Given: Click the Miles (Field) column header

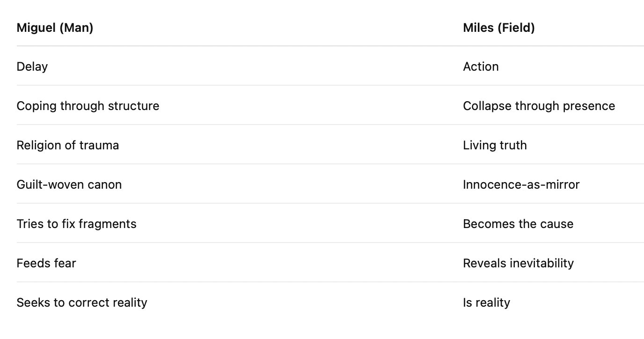Looking at the screenshot, I should coord(498,28).
